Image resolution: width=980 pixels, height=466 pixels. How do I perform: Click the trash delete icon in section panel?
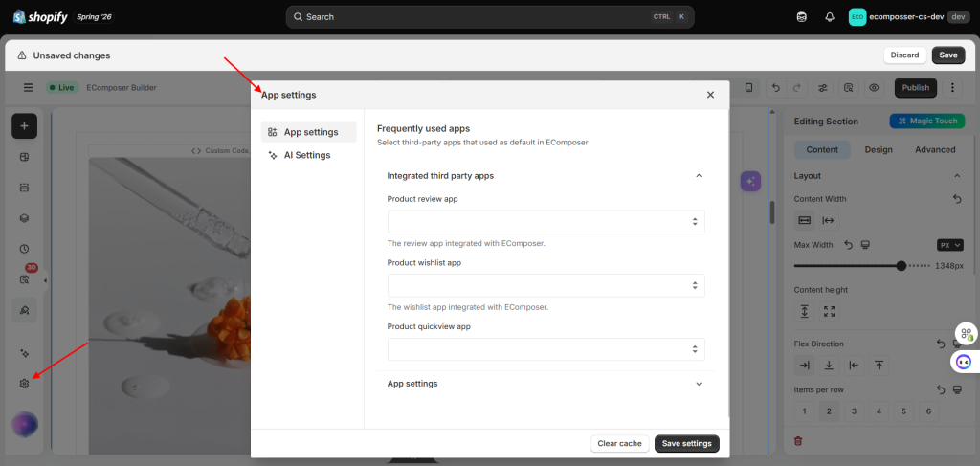point(798,441)
